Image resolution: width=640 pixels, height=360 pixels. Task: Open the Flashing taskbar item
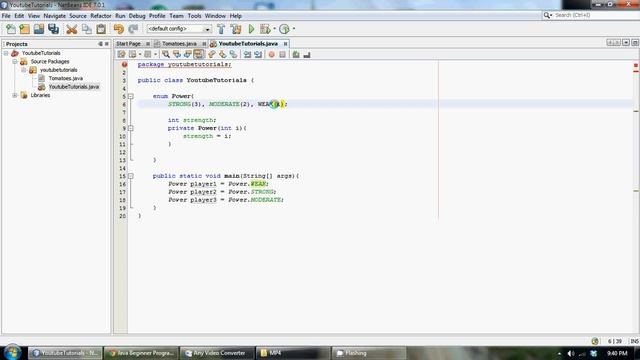click(369, 353)
